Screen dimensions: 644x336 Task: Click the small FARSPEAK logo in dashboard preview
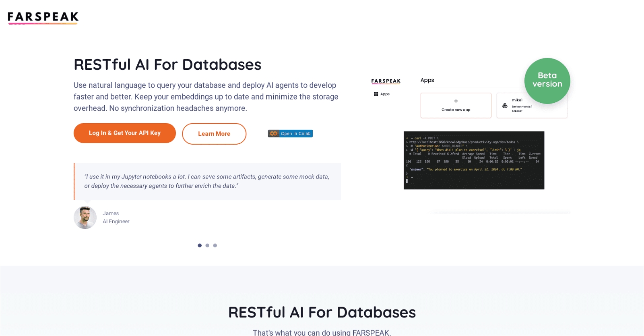pyautogui.click(x=386, y=81)
